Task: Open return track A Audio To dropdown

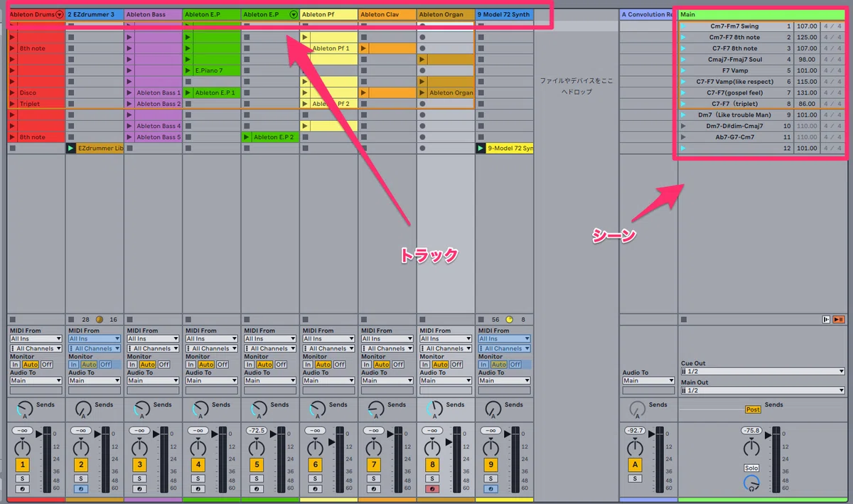Action: tap(648, 380)
